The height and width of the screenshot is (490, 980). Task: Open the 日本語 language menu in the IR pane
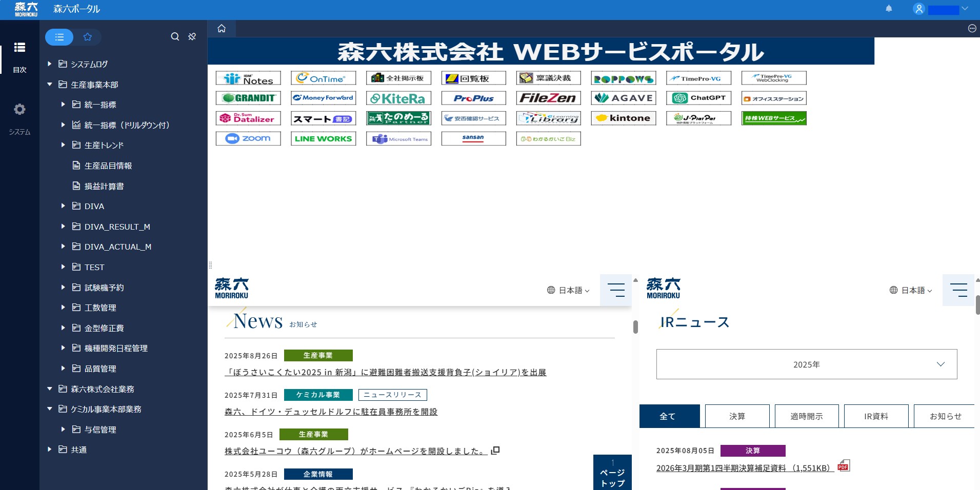pyautogui.click(x=911, y=290)
